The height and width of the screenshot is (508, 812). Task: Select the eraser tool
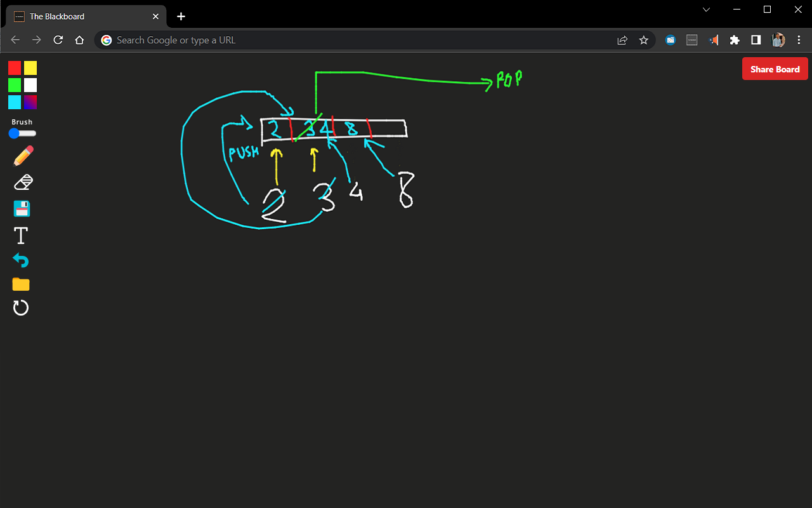(22, 182)
